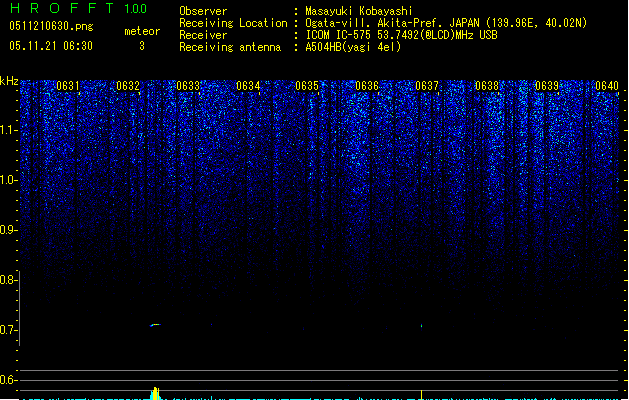Click the date stamp 05.11.21 06:30
The width and height of the screenshot is (629, 400).
(x=51, y=46)
